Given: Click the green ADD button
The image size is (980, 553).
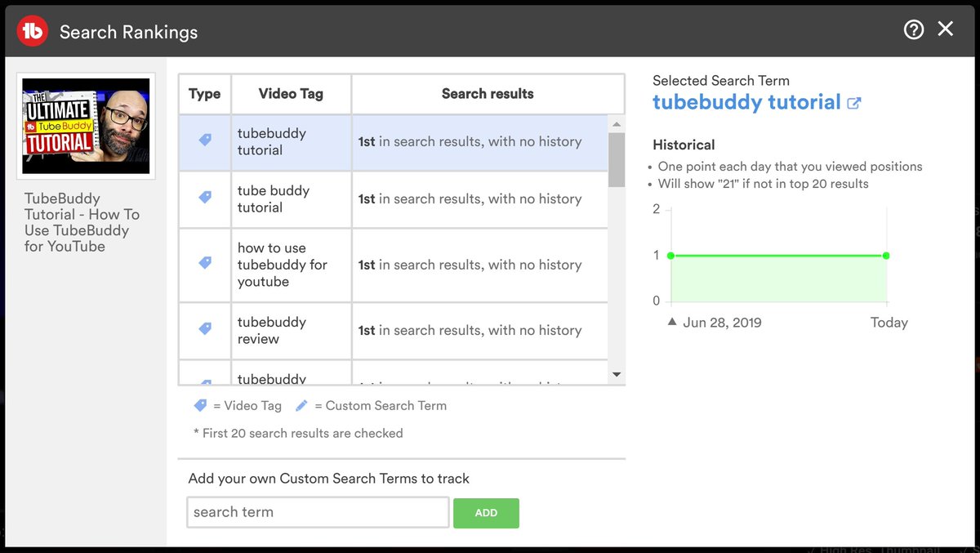Looking at the screenshot, I should (x=486, y=513).
